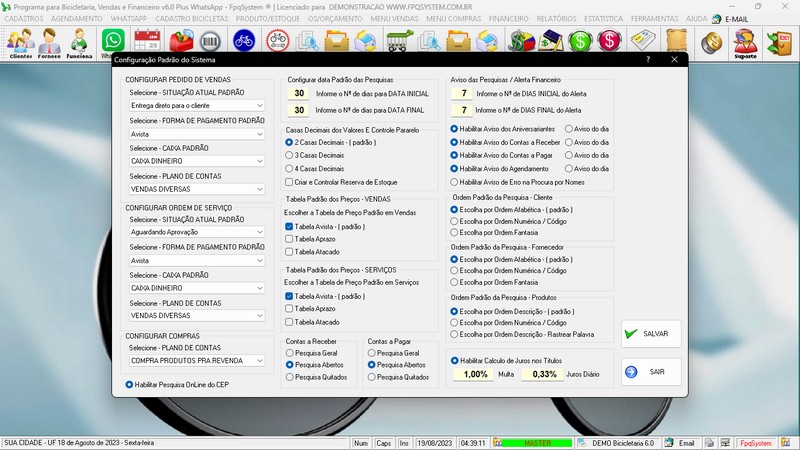Click the Multa 1,00% percentage field
Image resolution: width=800 pixels, height=450 pixels.
pyautogui.click(x=474, y=374)
